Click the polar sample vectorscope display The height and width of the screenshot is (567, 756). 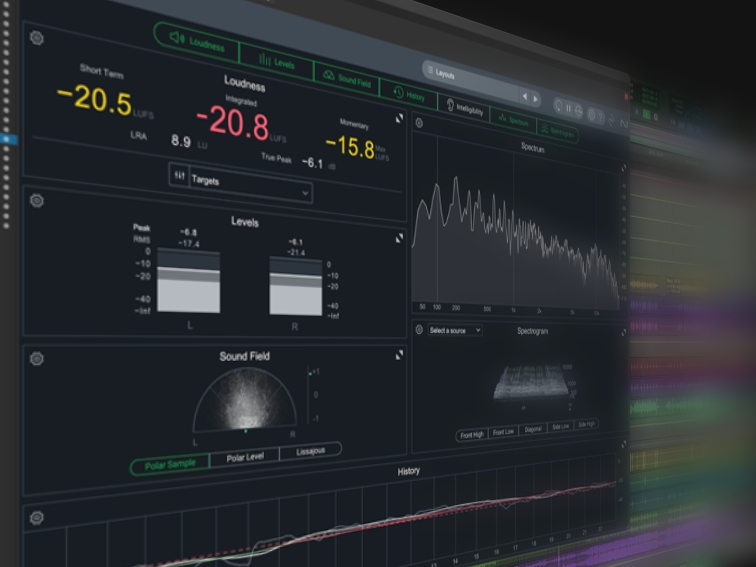coord(244,399)
